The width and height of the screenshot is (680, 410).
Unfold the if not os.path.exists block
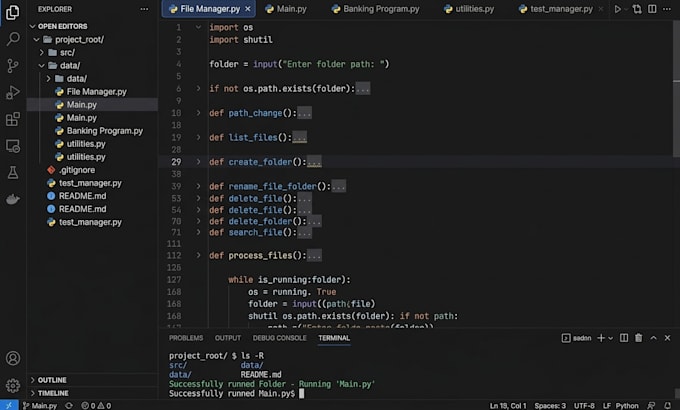[x=198, y=89]
